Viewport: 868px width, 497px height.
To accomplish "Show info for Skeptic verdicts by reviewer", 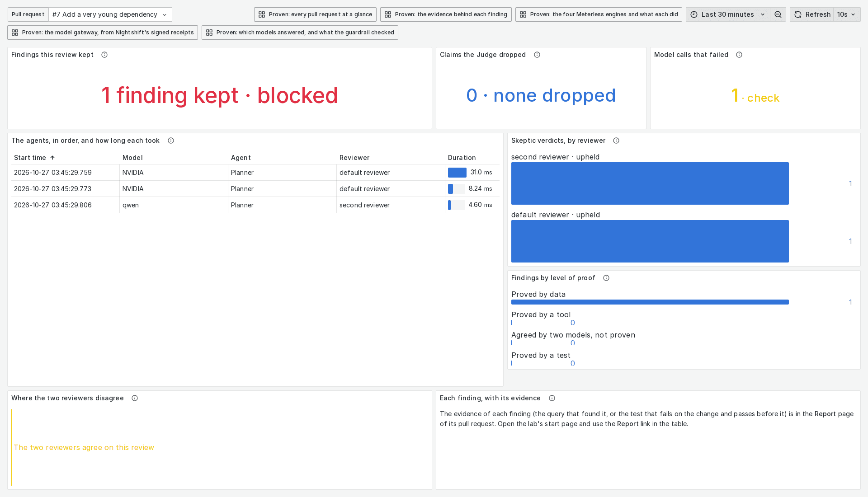I will (616, 141).
